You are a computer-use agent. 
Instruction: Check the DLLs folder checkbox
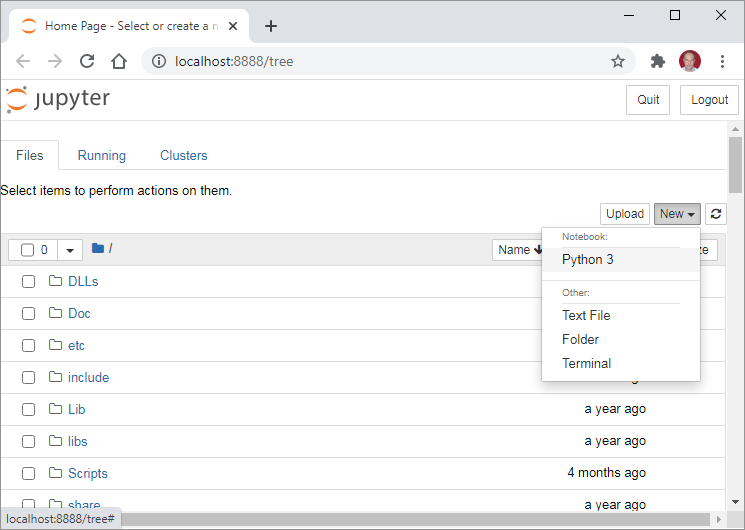point(29,281)
